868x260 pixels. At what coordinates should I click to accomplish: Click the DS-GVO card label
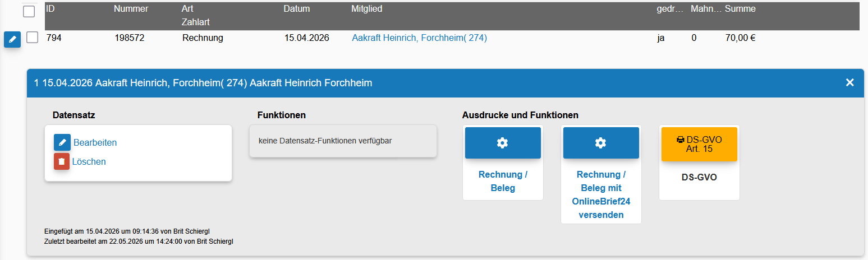[x=699, y=177]
